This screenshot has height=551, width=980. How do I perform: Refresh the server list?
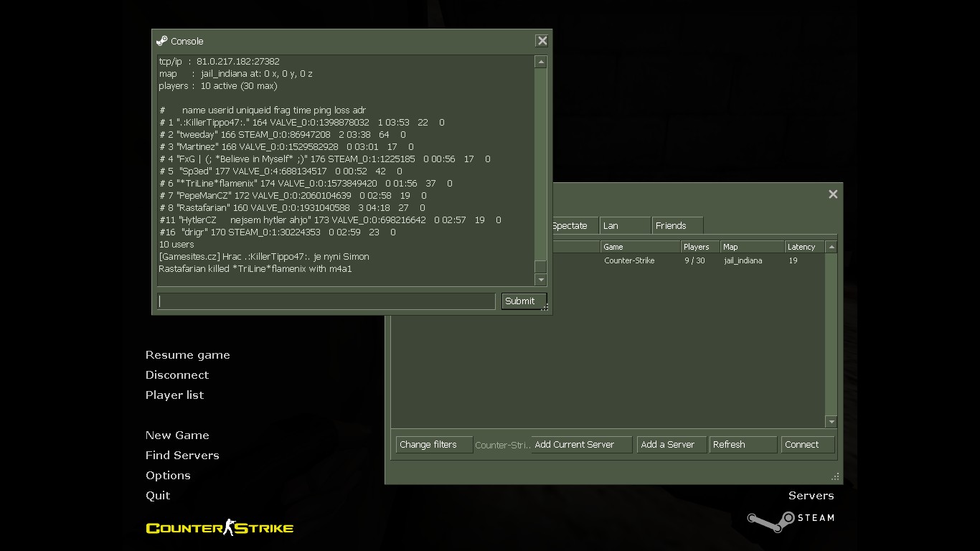(x=743, y=445)
